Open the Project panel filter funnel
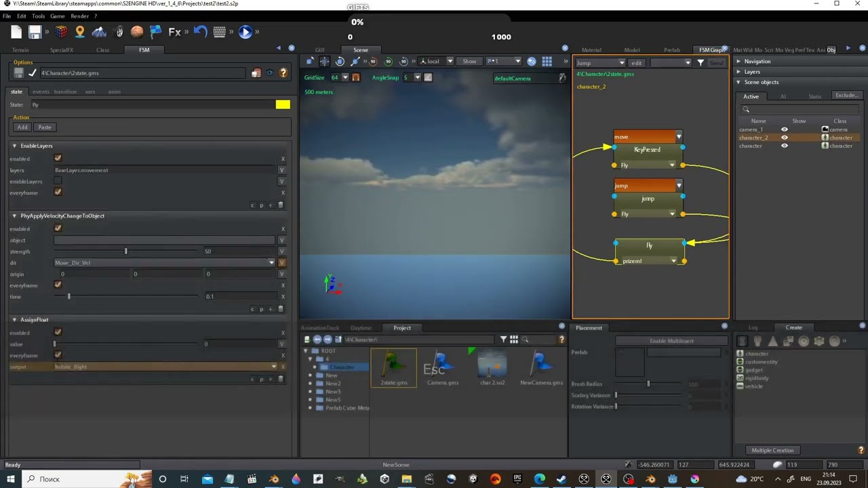The height and width of the screenshot is (488, 868). pyautogui.click(x=503, y=340)
